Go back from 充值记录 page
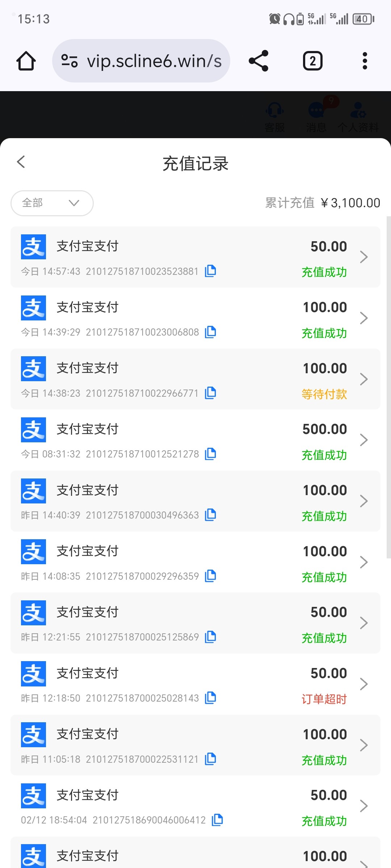 (x=21, y=162)
